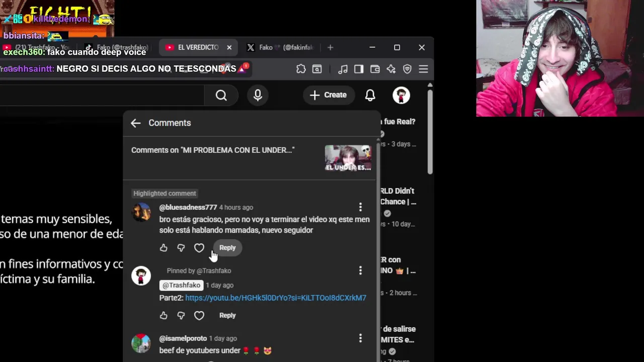The height and width of the screenshot is (362, 644).
Task: Open options menu for @isamelporoto comment
Action: pyautogui.click(x=360, y=338)
